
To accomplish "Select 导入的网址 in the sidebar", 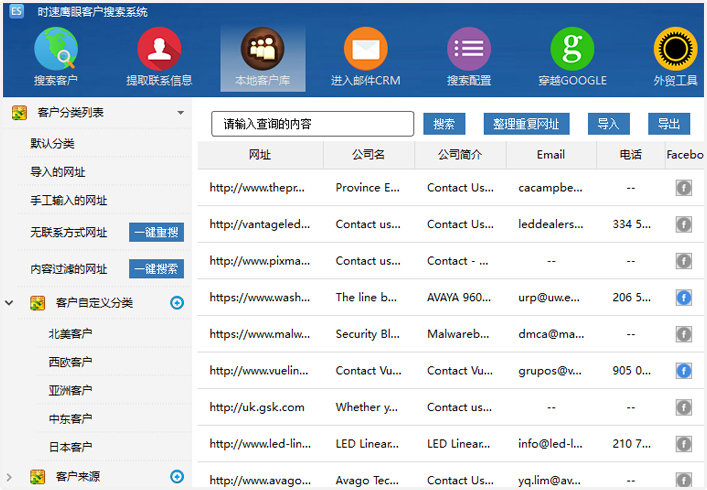I will (58, 172).
